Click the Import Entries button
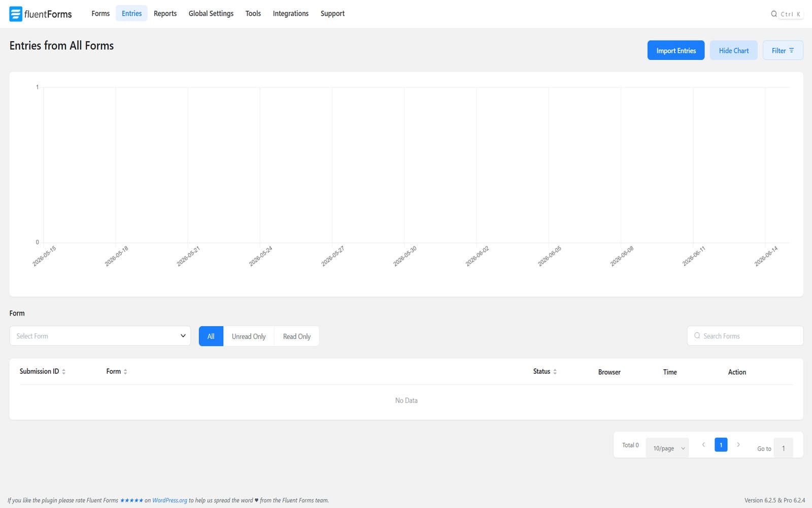The height and width of the screenshot is (508, 812). click(x=676, y=50)
